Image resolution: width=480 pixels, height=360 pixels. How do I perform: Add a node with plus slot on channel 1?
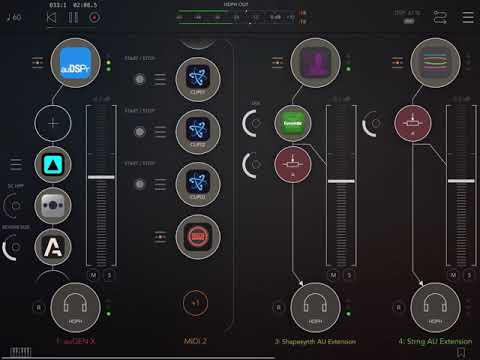pos(53,123)
